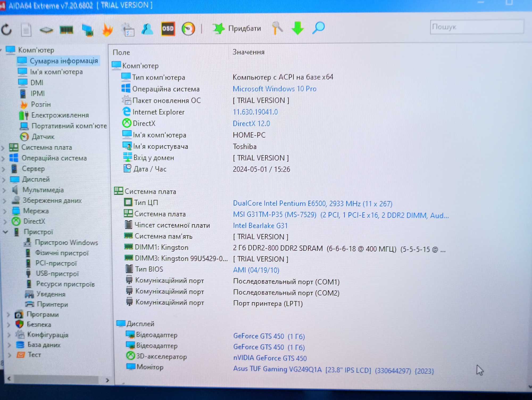Screen dimensions: 532x400
Task: Open PCI-пристрої tree item
Action: (x=56, y=263)
